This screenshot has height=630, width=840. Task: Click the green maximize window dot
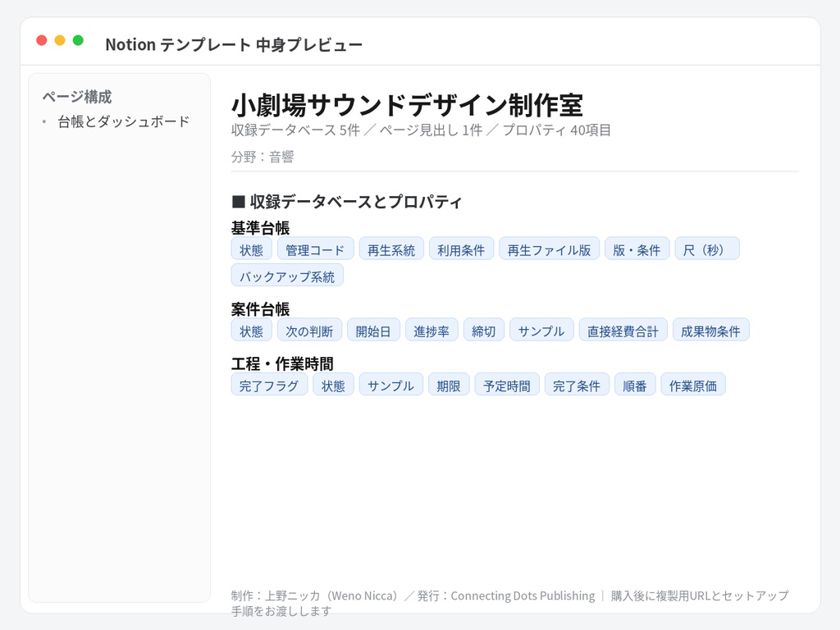coord(78,40)
